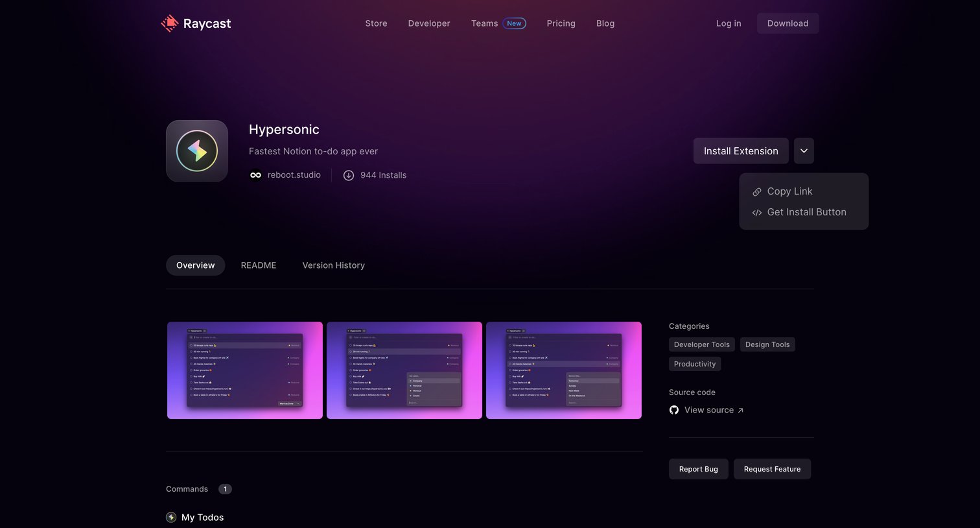Click the New badge next to Teams

click(x=514, y=23)
